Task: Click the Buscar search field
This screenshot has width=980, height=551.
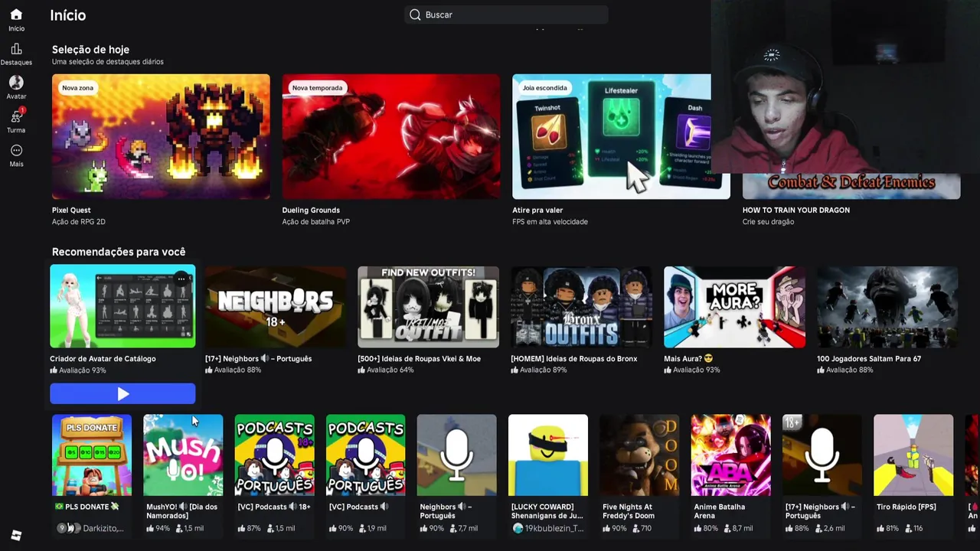Action: [x=506, y=15]
